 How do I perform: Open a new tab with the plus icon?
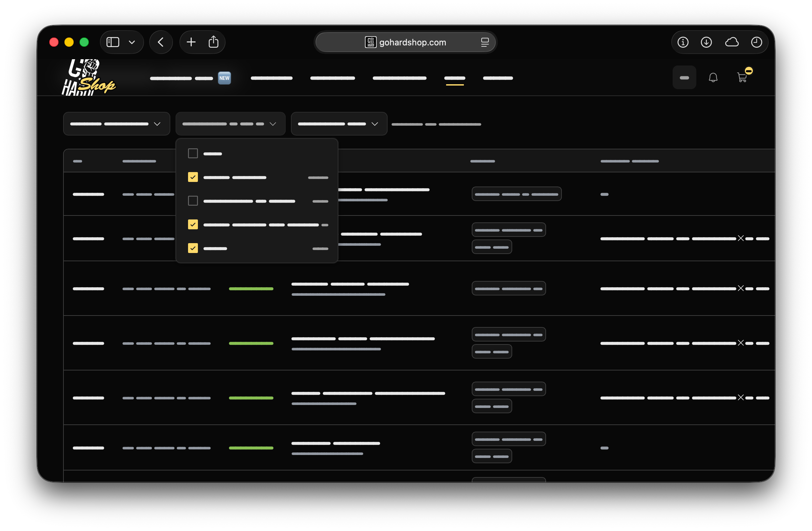(x=191, y=42)
